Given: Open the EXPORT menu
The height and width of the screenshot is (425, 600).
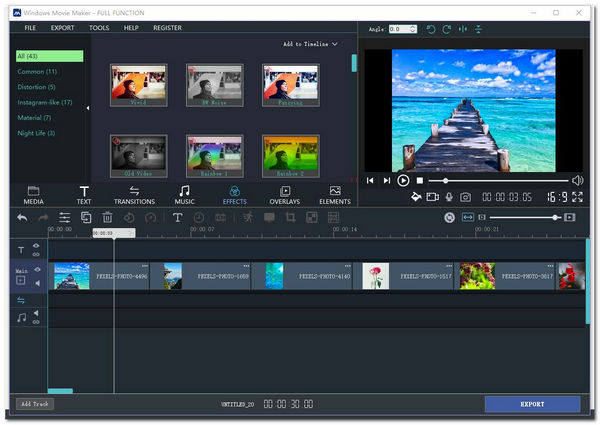Looking at the screenshot, I should coord(62,28).
